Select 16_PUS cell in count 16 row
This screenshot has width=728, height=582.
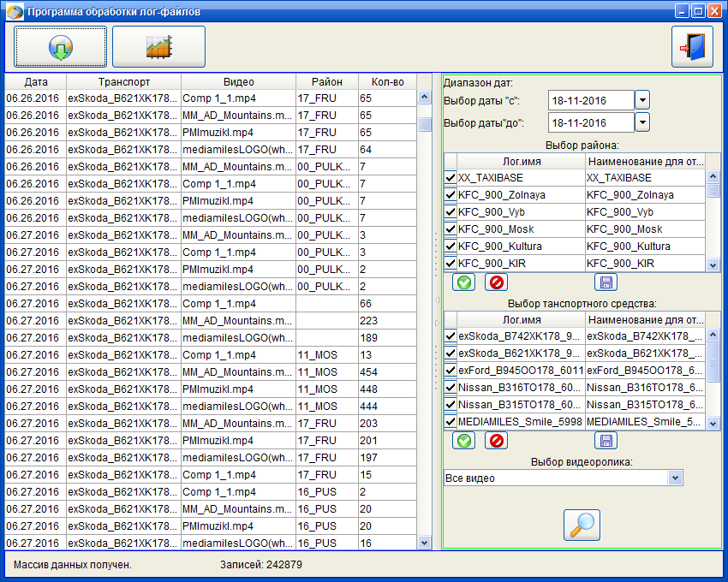[x=327, y=543]
